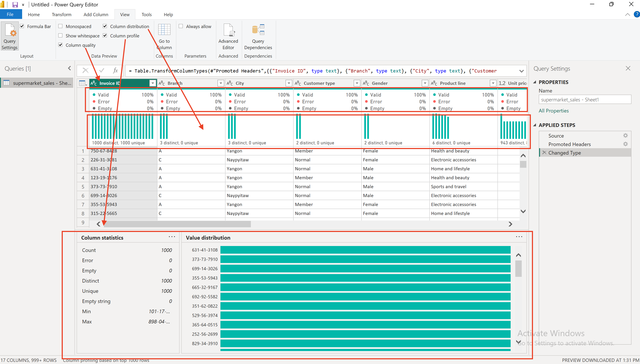
Task: Open Invoice ID column filter dropdown
Action: click(153, 83)
